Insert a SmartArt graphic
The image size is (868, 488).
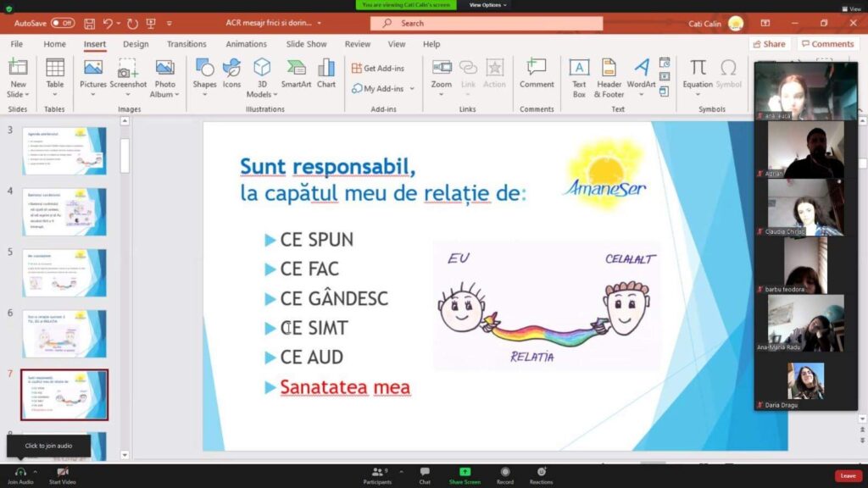(296, 74)
